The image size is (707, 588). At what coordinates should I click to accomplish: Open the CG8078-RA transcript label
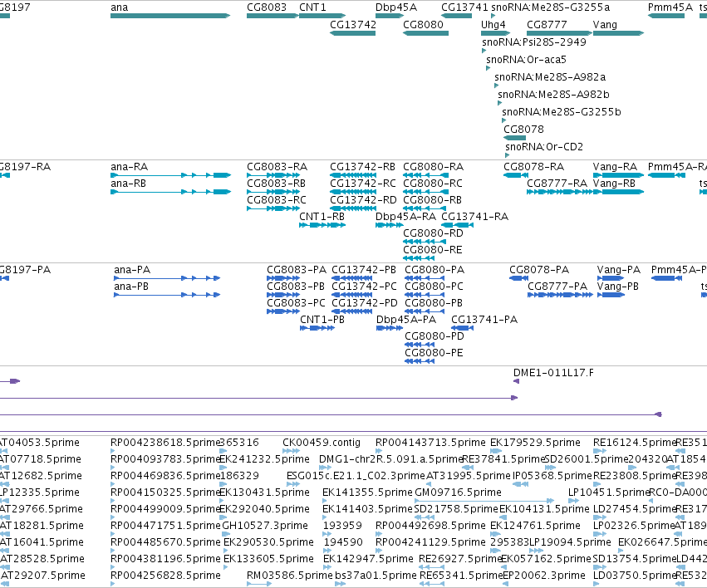pos(533,167)
